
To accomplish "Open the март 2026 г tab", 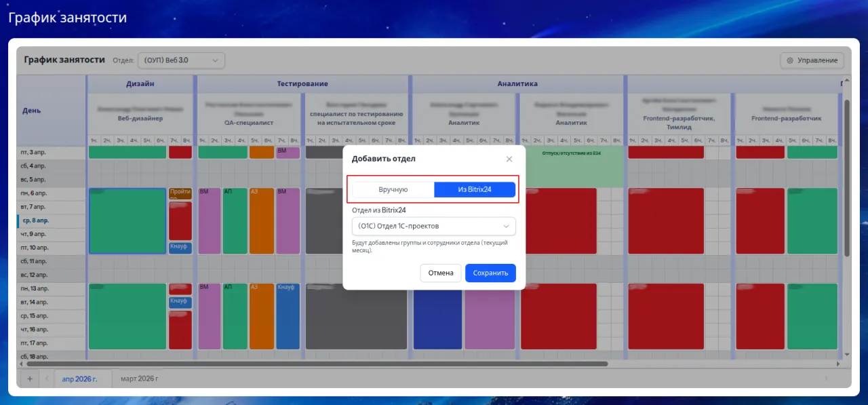I will click(x=139, y=379).
